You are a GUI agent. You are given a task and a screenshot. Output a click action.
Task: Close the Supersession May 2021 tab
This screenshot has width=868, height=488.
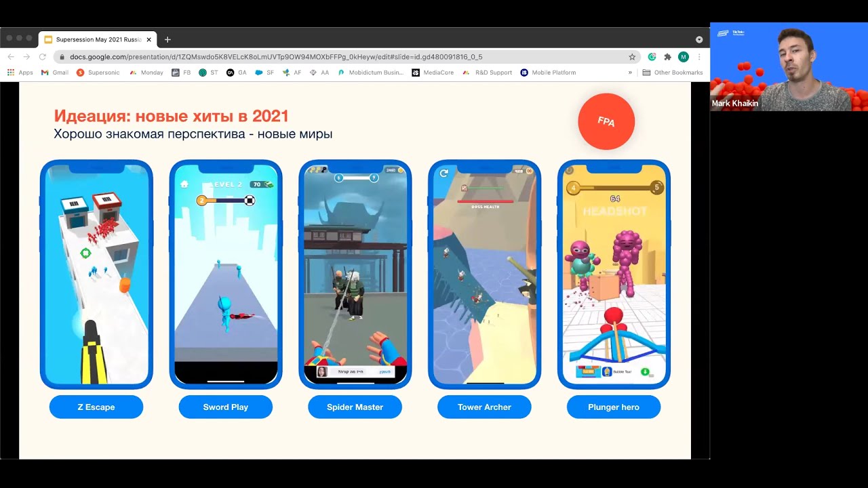[x=149, y=39]
